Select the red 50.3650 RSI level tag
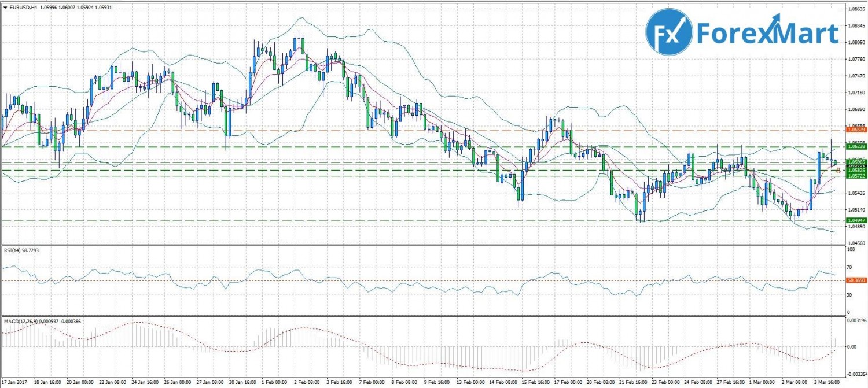This screenshot has width=868, height=388. coord(856,280)
